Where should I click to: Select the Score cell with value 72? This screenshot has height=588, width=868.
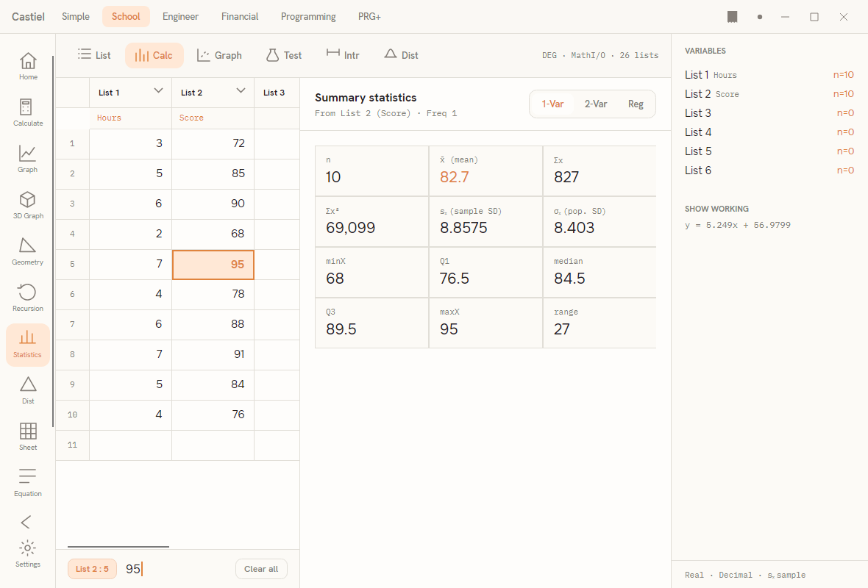click(213, 144)
